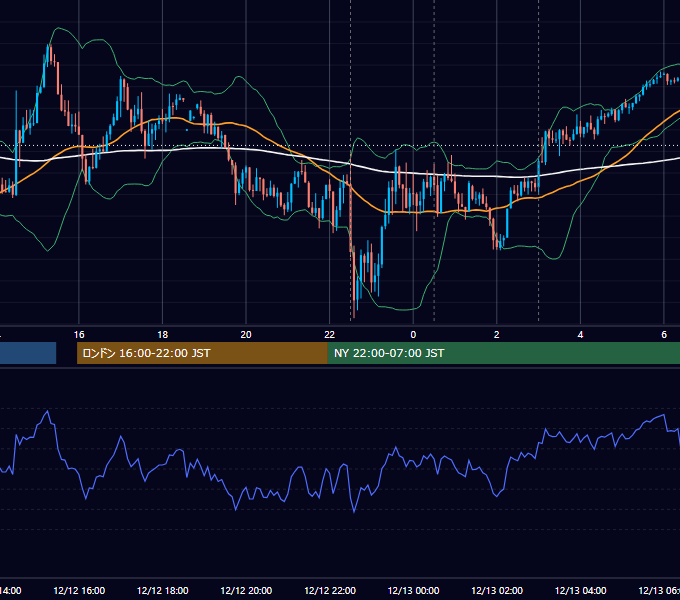Image resolution: width=680 pixels, height=600 pixels.
Task: Click the 12/12 18:00 date label
Action: (x=163, y=590)
